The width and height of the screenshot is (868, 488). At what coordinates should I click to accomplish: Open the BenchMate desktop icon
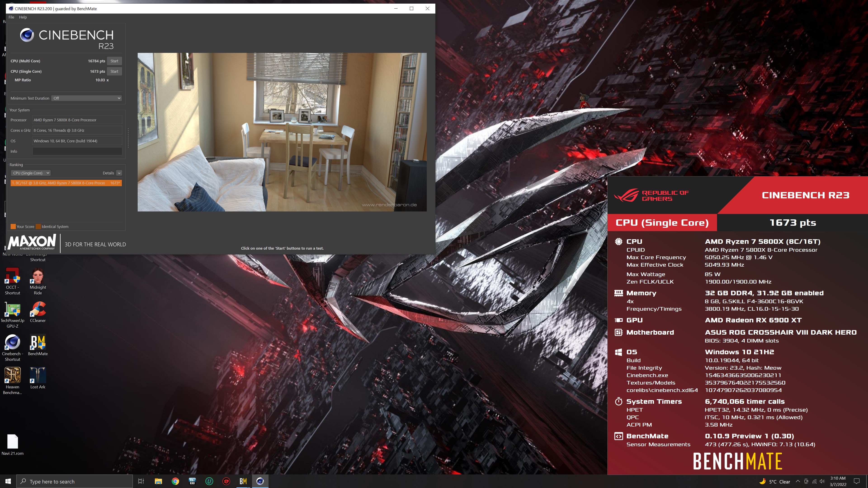(38, 345)
